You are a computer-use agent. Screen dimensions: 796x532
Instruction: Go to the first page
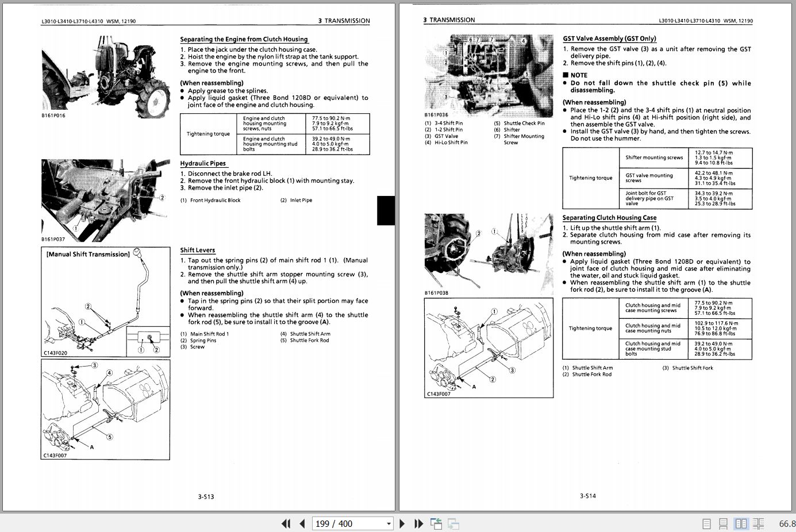286,523
